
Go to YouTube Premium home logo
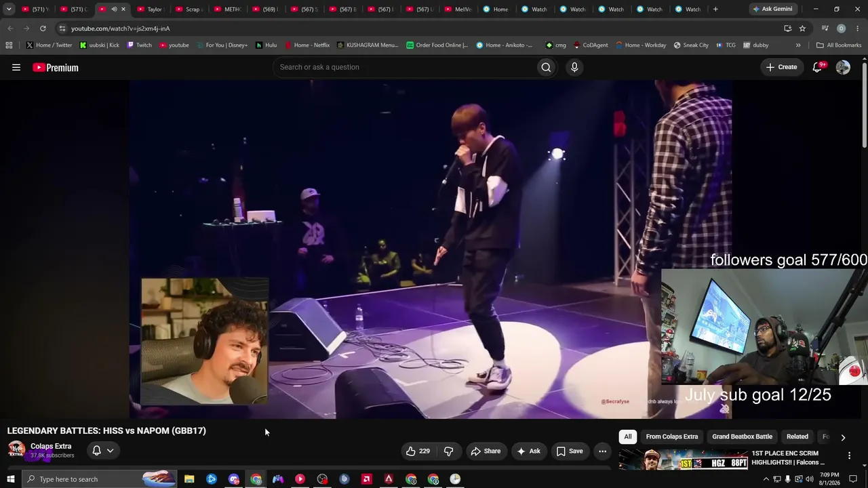[x=56, y=67]
